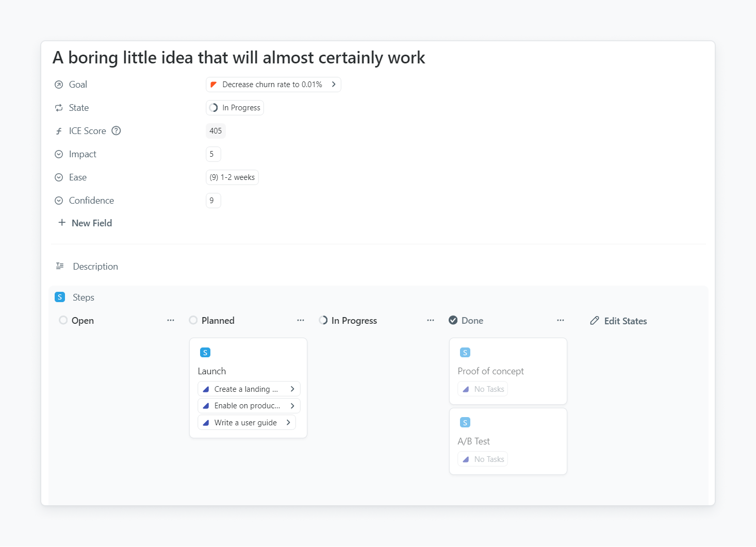This screenshot has height=547, width=756.
Task: Open the Write a user guide task
Action: pyautogui.click(x=246, y=423)
